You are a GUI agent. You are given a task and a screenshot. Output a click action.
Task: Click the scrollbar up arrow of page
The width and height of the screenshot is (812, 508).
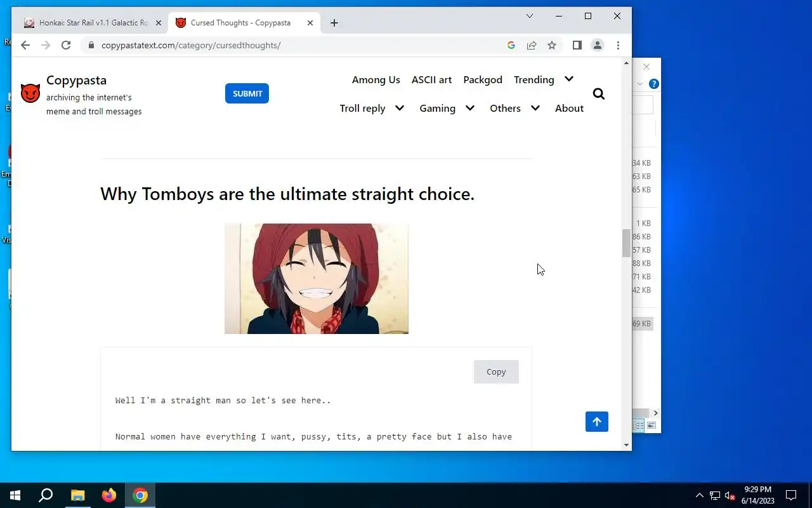point(627,63)
